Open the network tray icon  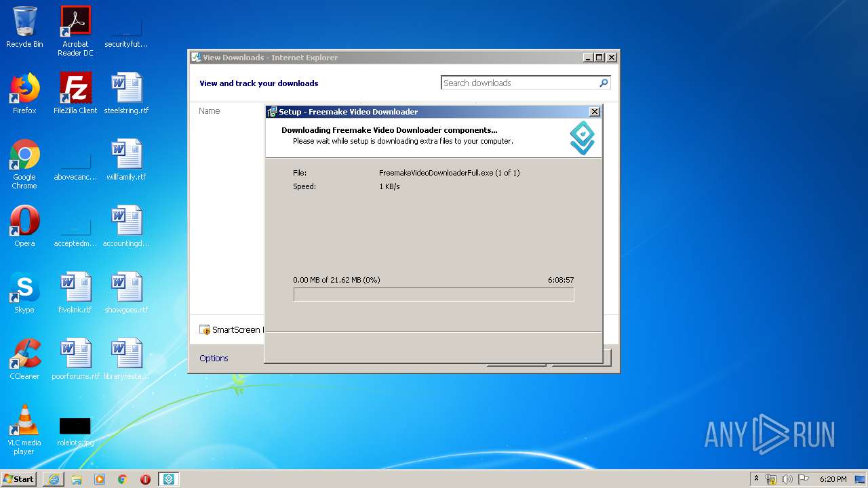point(772,479)
